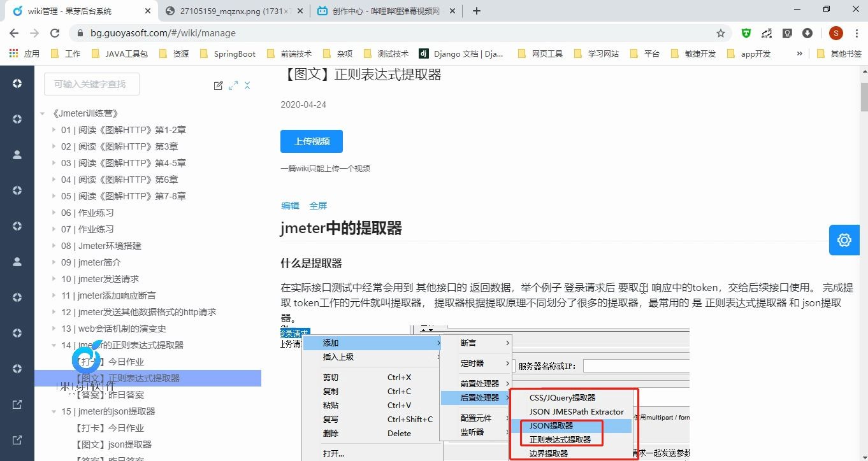
Task: Open the 测试技术 bookmark folder
Action: point(386,53)
